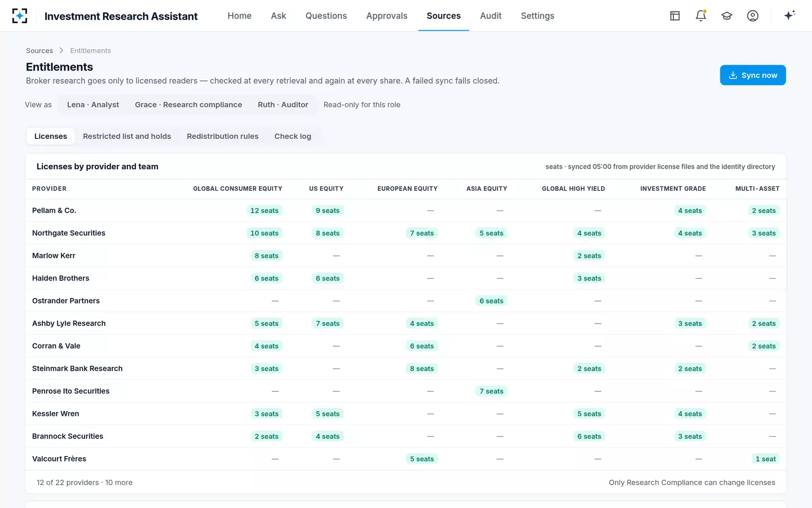
Task: Click Ashby Lyle Research 7 seats badge
Action: [328, 323]
